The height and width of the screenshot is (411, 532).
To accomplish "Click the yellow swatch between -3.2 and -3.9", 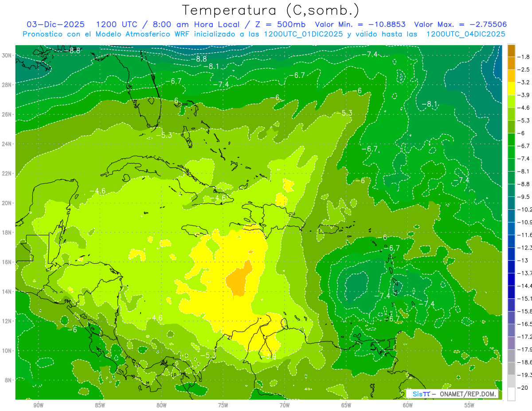I will pyautogui.click(x=511, y=89).
